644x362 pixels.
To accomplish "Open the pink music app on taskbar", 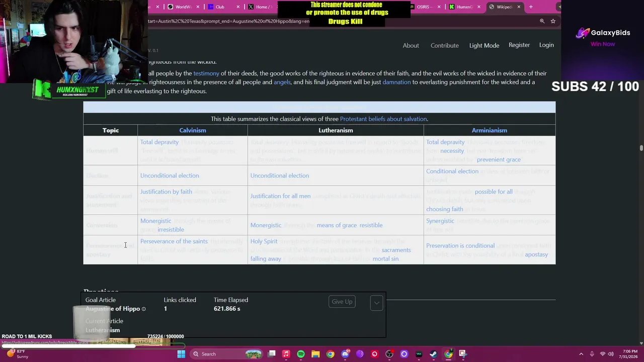I will click(286, 354).
